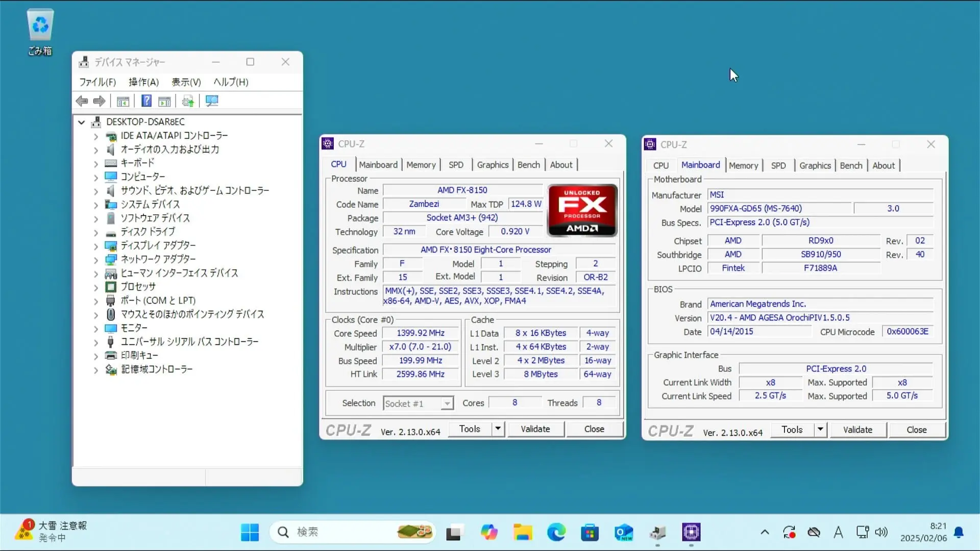Click the blue help icon in Device Manager toolbar

tap(146, 101)
